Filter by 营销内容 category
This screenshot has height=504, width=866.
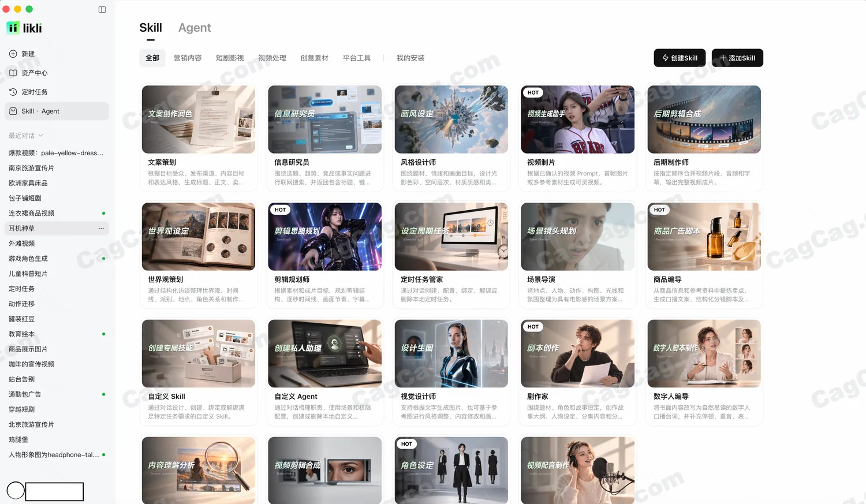pos(188,58)
